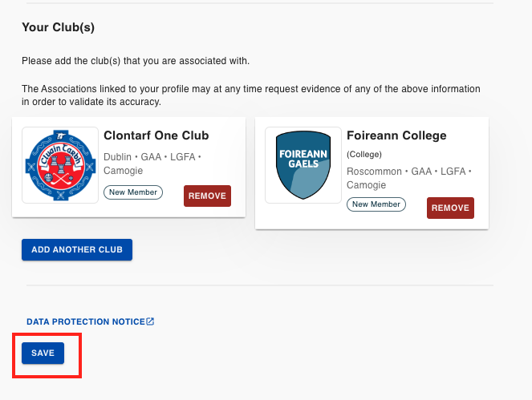The image size is (532, 400).
Task: Click the Foireann Gaels shield logo
Action: click(x=303, y=165)
